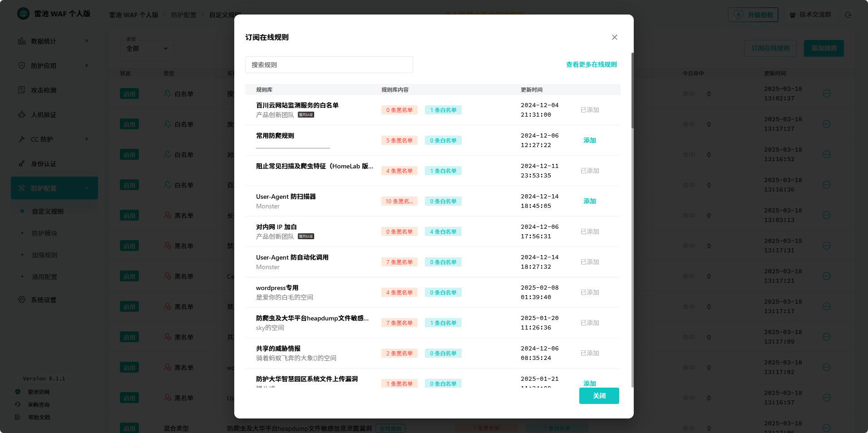Screen dimensions: 868x433
Task: Open more-options icon for 13:16:57 row
Action: coord(827,398)
